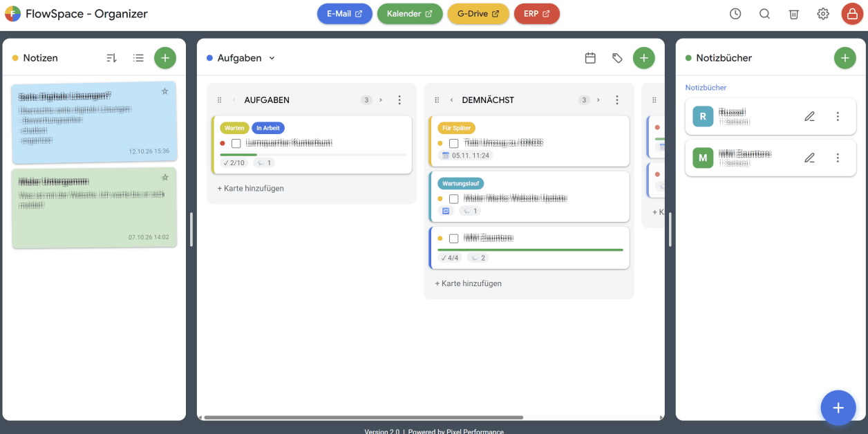
Task: Open the history clock icon in header
Action: 735,14
